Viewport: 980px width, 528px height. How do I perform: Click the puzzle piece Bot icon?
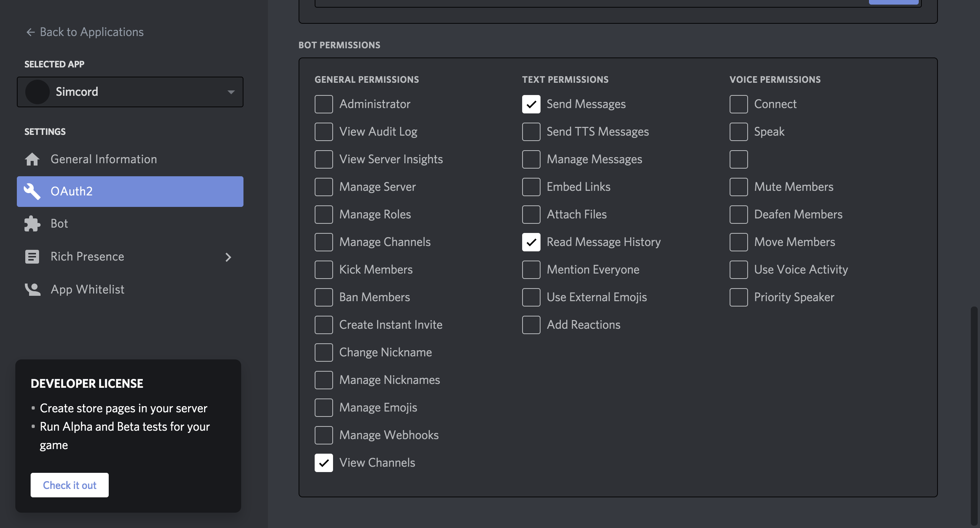pos(32,223)
